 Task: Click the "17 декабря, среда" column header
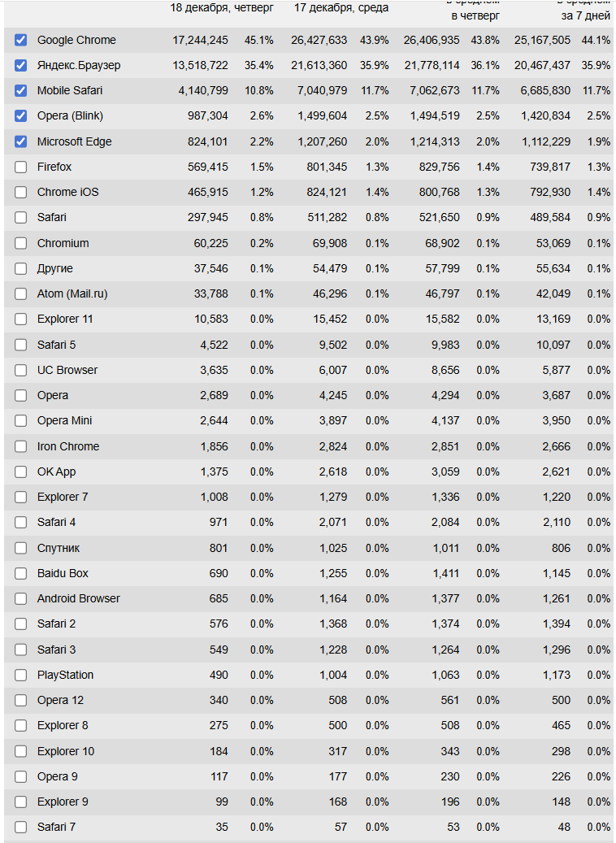tap(341, 7)
